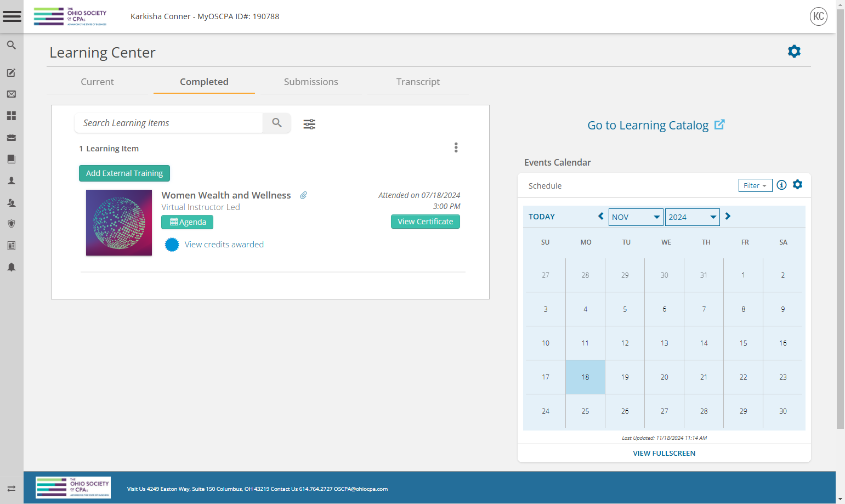Click the Agenda button
This screenshot has width=845, height=504.
[x=188, y=222]
